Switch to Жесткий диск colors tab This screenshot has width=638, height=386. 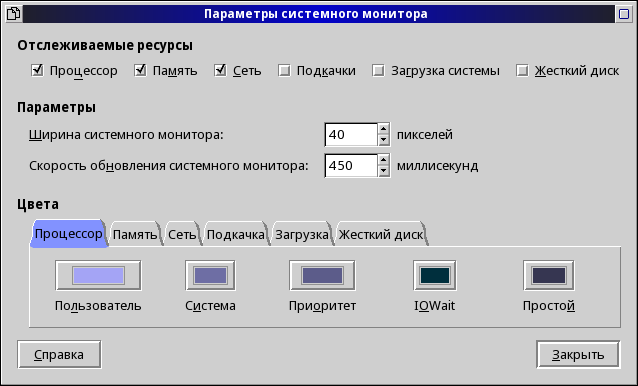[x=381, y=235]
